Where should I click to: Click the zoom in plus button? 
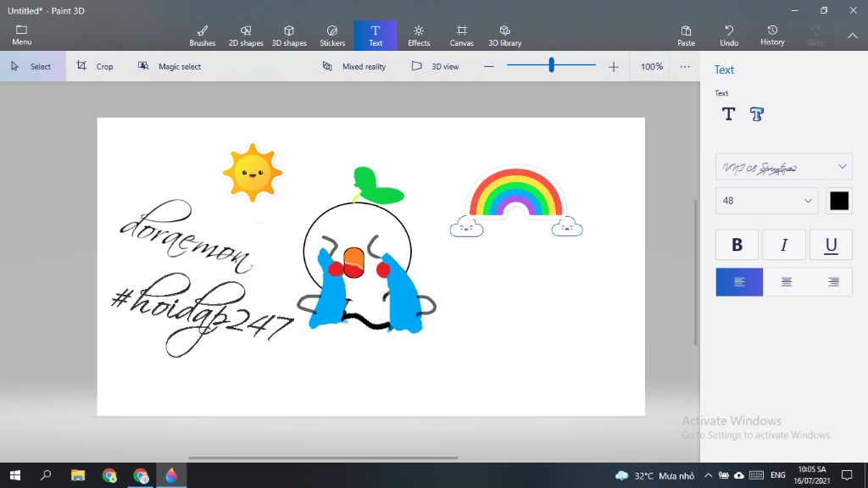[614, 66]
